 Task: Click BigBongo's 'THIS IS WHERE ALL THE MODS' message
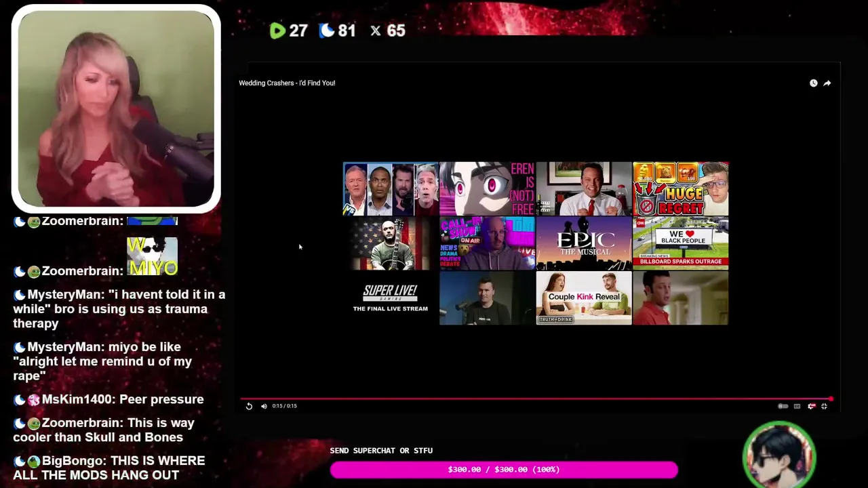pos(108,468)
